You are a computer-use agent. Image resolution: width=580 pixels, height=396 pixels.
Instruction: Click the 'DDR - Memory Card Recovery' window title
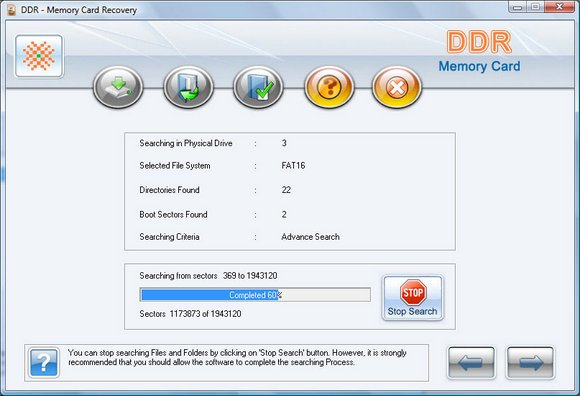pyautogui.click(x=79, y=10)
